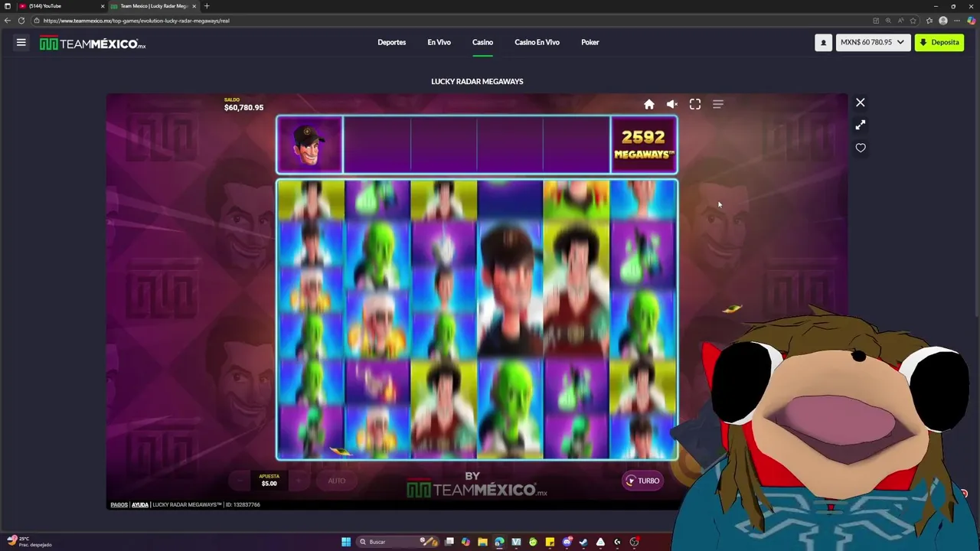Toggle the TURBO spin mode
This screenshot has height=551, width=980.
(x=642, y=481)
